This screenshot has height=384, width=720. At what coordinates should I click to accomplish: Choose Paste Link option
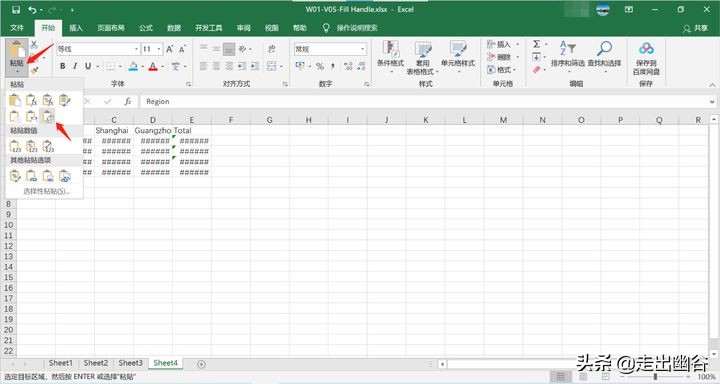31,176
